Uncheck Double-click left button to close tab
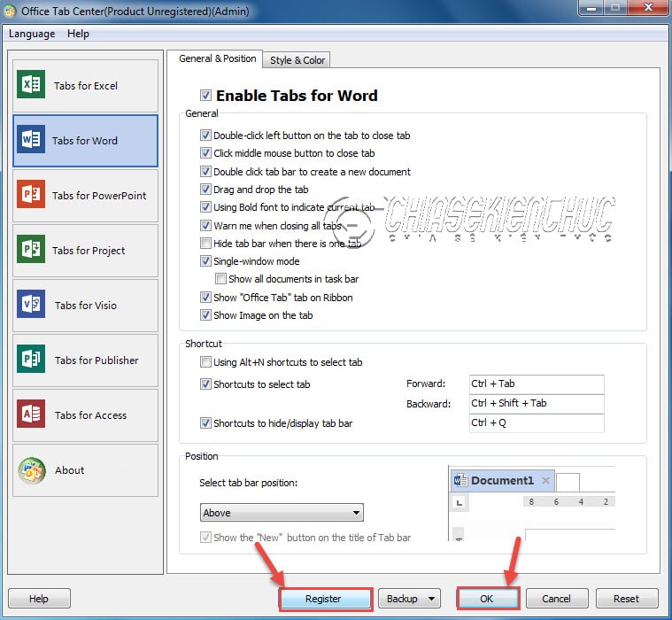The height and width of the screenshot is (620, 672). [205, 136]
